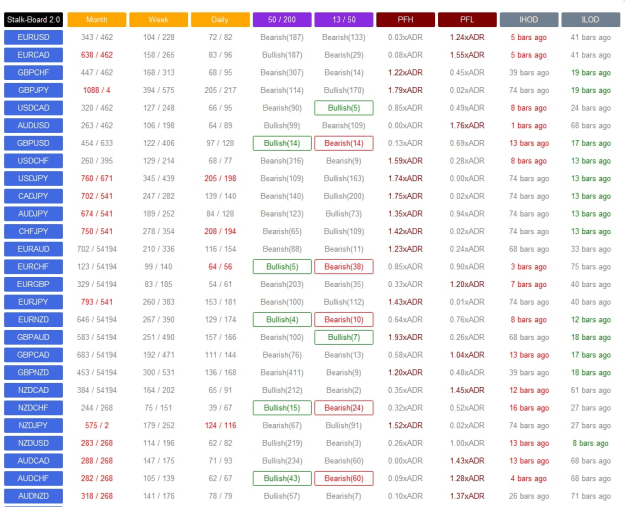
Task: Click the 8 bars ago ILOD value in NZDUSD row
Action: (591, 443)
